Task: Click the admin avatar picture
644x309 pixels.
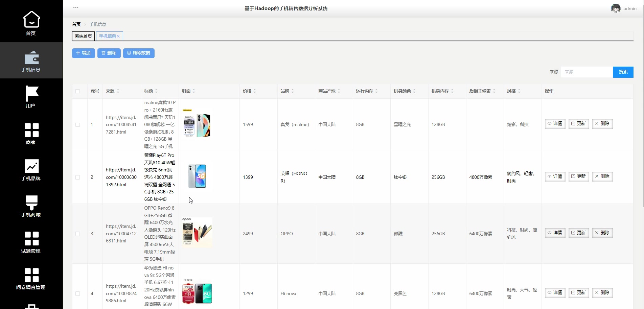Action: (x=616, y=8)
